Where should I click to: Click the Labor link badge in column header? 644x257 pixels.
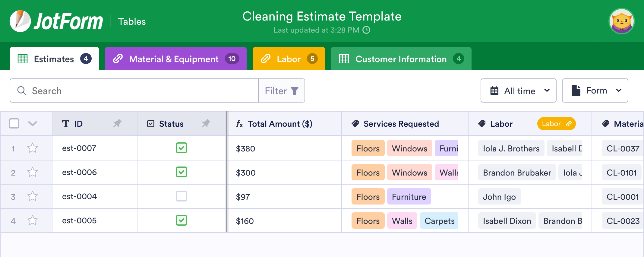[x=556, y=124]
